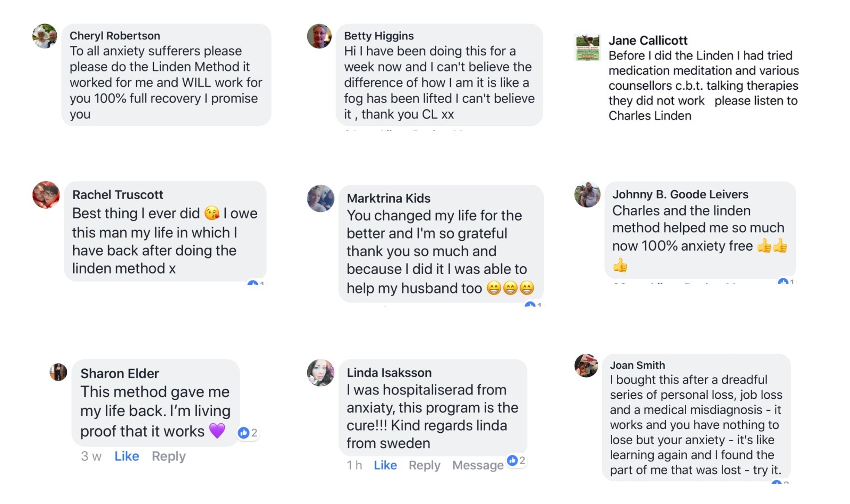This screenshot has height=504, width=850.
Task: Click Cheryl Robertson's profile picture
Action: [x=45, y=36]
